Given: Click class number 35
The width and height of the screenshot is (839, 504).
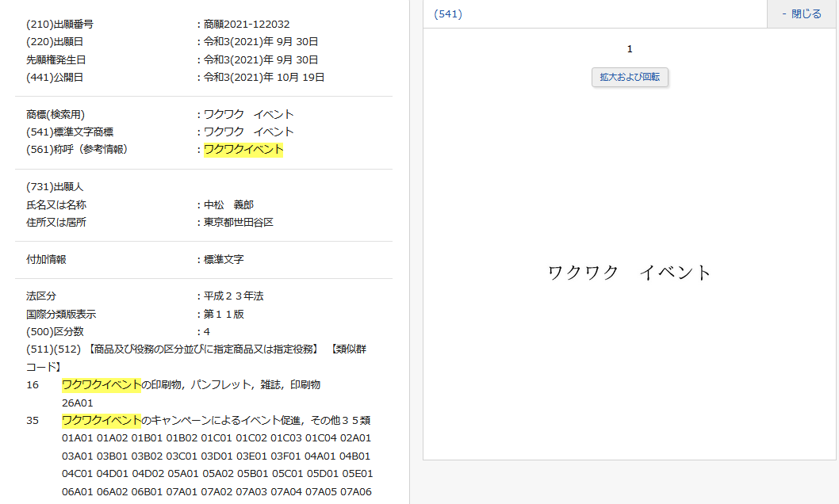Looking at the screenshot, I should (x=33, y=421).
